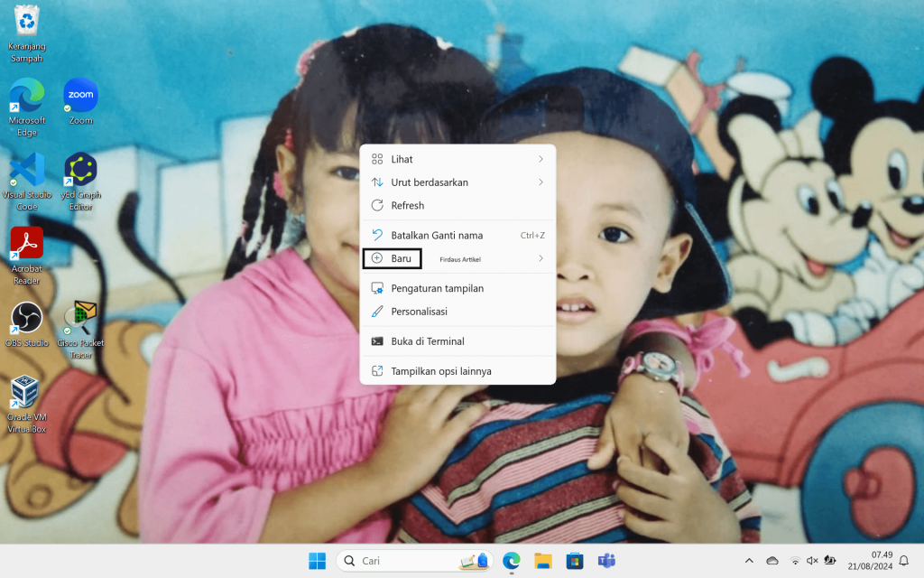Toggle Wi-Fi from the system tray
This screenshot has width=924, height=578.
[796, 560]
